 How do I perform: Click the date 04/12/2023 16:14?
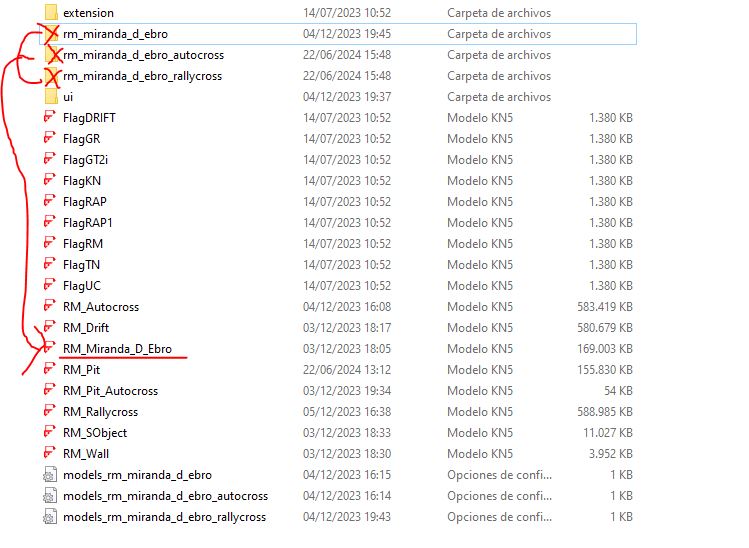pyautogui.click(x=347, y=496)
